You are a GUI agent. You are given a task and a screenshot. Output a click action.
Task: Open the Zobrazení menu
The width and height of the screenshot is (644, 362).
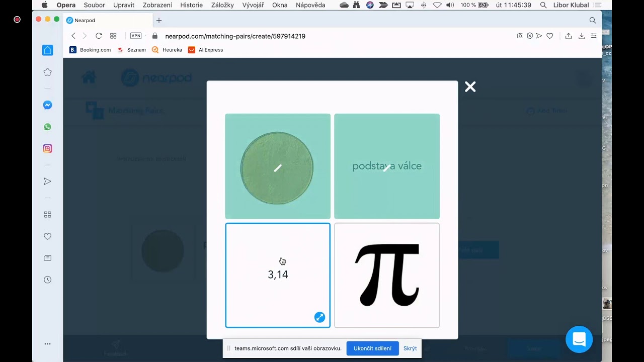(157, 5)
